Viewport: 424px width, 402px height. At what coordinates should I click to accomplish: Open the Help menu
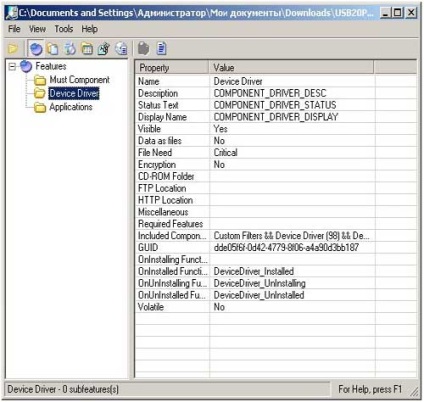click(90, 29)
